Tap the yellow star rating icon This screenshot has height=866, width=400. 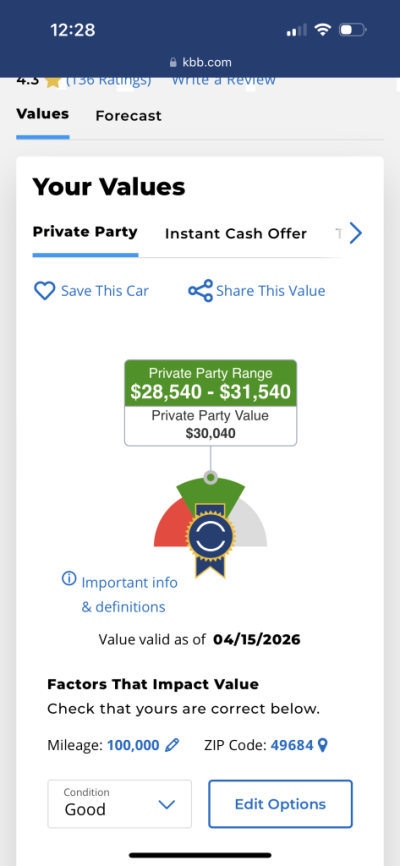pos(52,81)
